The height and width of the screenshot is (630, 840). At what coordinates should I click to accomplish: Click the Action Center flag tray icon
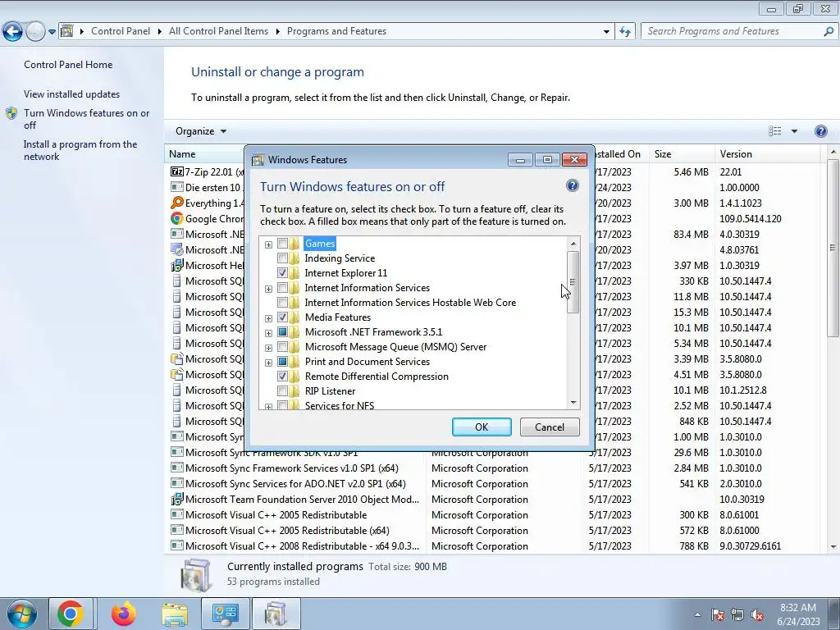click(x=718, y=615)
